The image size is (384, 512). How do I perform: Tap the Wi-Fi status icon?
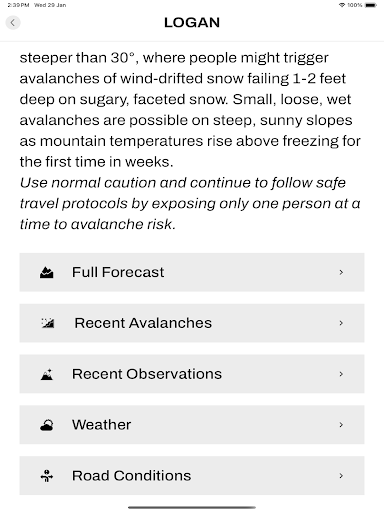click(342, 5)
